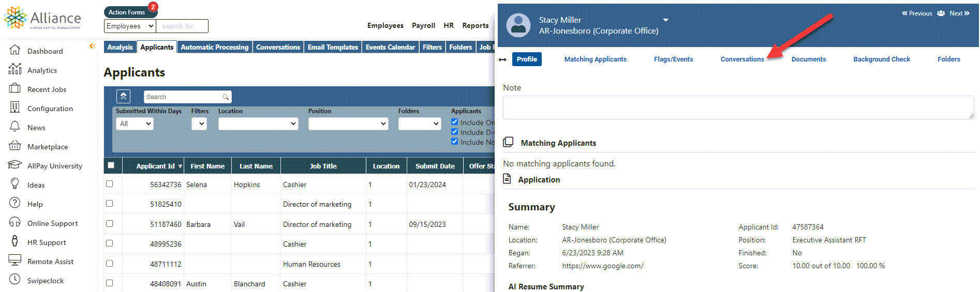
Task: Click the Help question mark icon
Action: point(15,203)
